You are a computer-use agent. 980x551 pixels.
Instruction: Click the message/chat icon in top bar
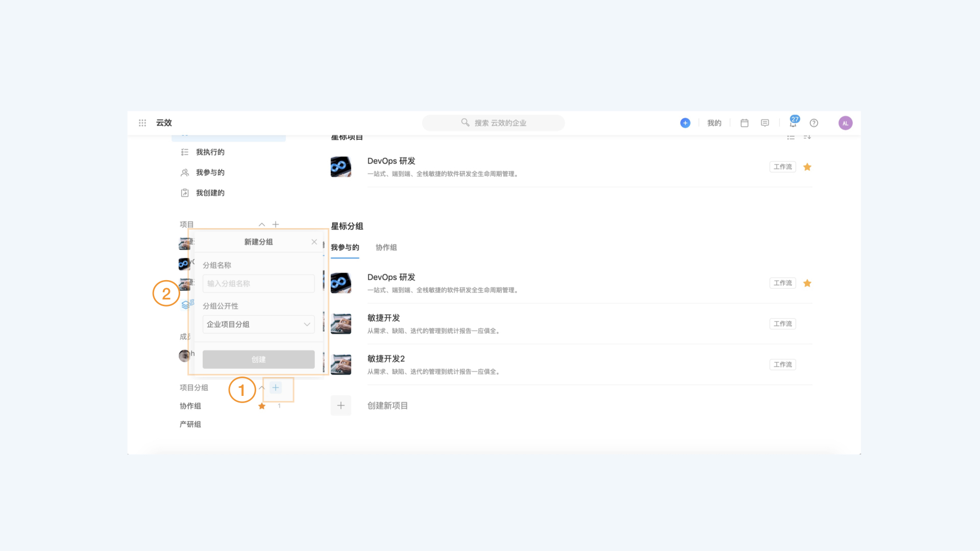click(x=764, y=122)
